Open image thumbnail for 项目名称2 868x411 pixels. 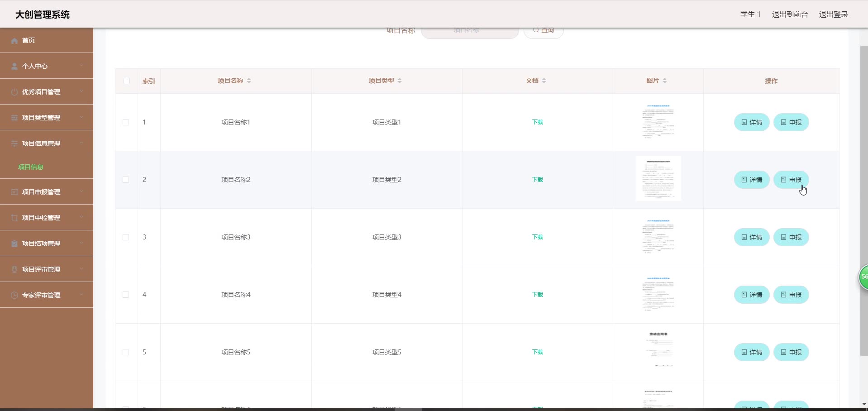click(x=658, y=178)
